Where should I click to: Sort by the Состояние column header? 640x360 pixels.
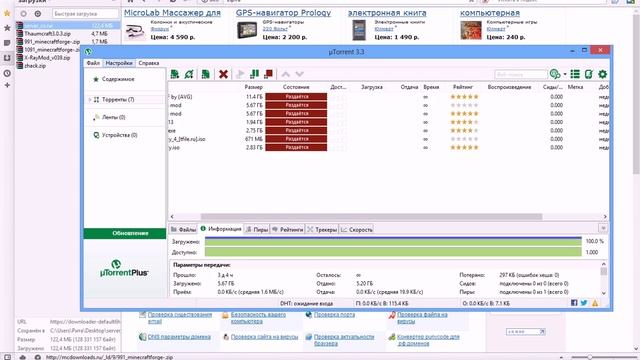point(296,87)
